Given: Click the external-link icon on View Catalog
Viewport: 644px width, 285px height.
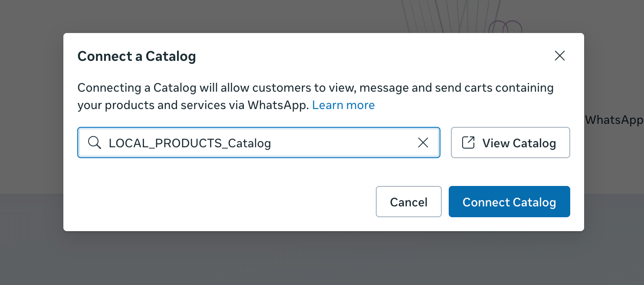Looking at the screenshot, I should pos(468,142).
